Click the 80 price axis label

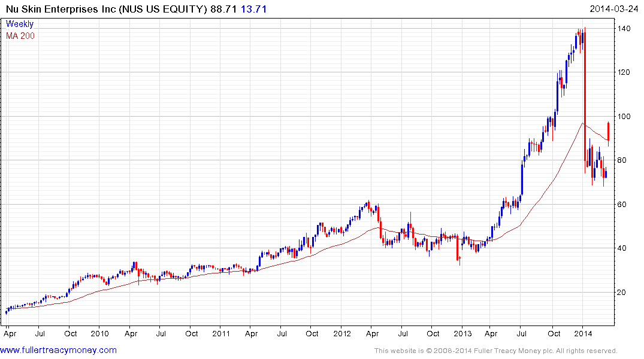pyautogui.click(x=622, y=160)
